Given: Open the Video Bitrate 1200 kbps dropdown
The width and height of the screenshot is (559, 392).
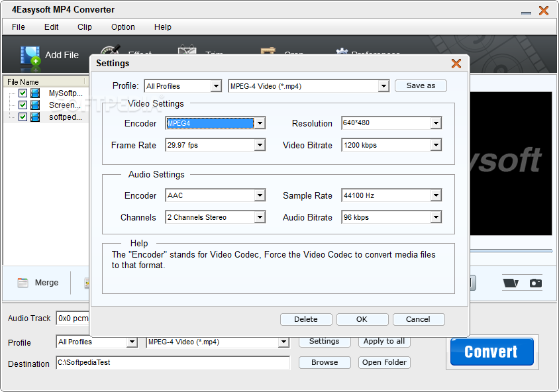Looking at the screenshot, I should coord(436,145).
